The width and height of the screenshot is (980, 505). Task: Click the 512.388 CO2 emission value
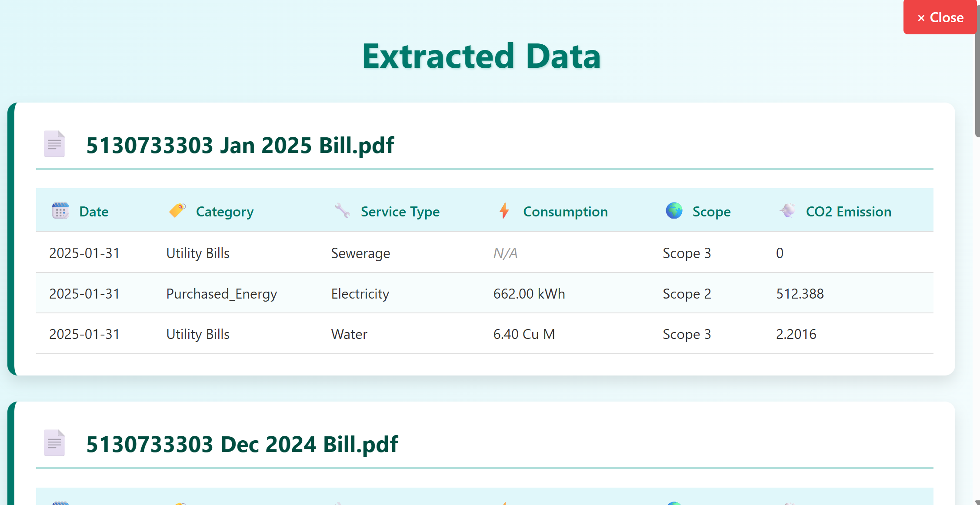tap(800, 294)
